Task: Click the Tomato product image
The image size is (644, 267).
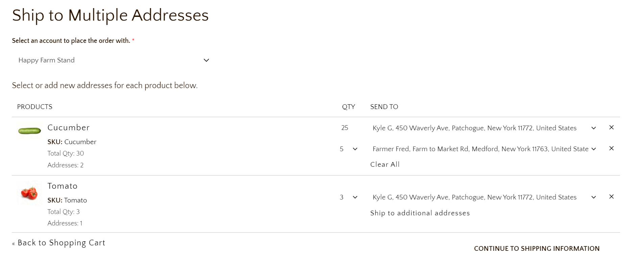Action: tap(29, 193)
